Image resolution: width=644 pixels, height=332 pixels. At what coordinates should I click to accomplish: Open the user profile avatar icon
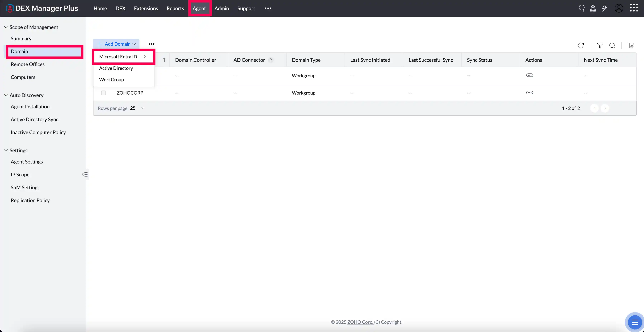pyautogui.click(x=619, y=8)
